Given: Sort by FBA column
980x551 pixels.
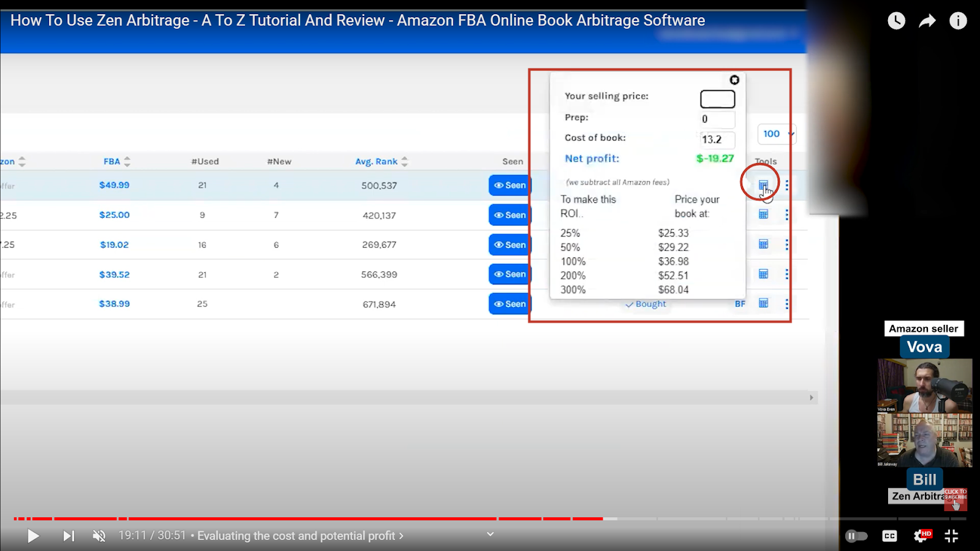Looking at the screenshot, I should click(117, 161).
